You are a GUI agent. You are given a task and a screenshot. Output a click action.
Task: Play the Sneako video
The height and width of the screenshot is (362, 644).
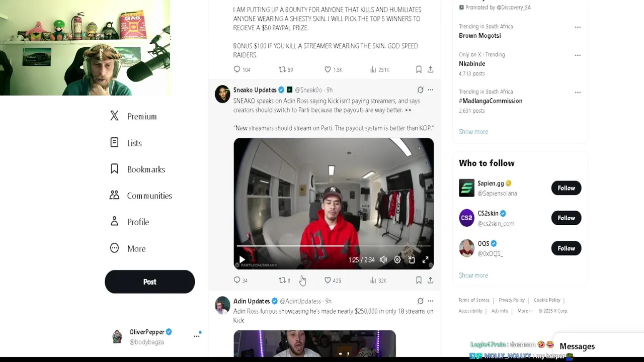(x=242, y=260)
